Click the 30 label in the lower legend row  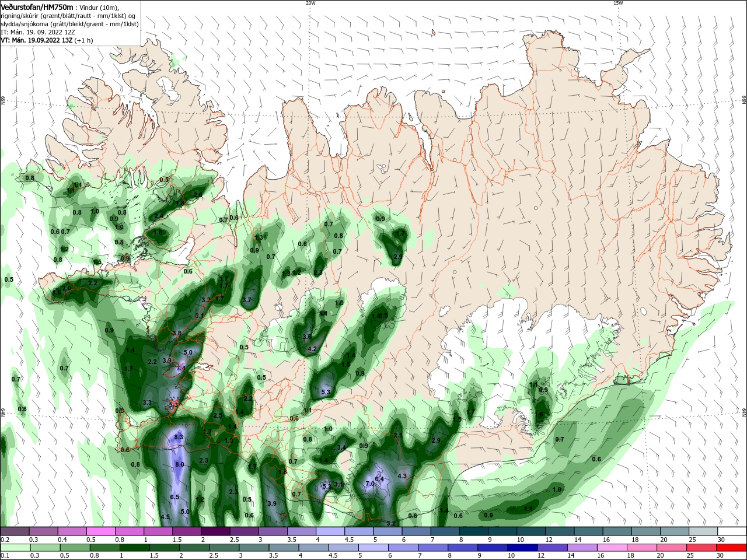[721, 556]
